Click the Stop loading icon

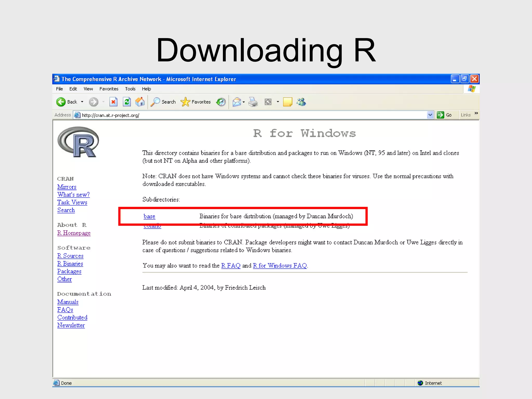(114, 102)
